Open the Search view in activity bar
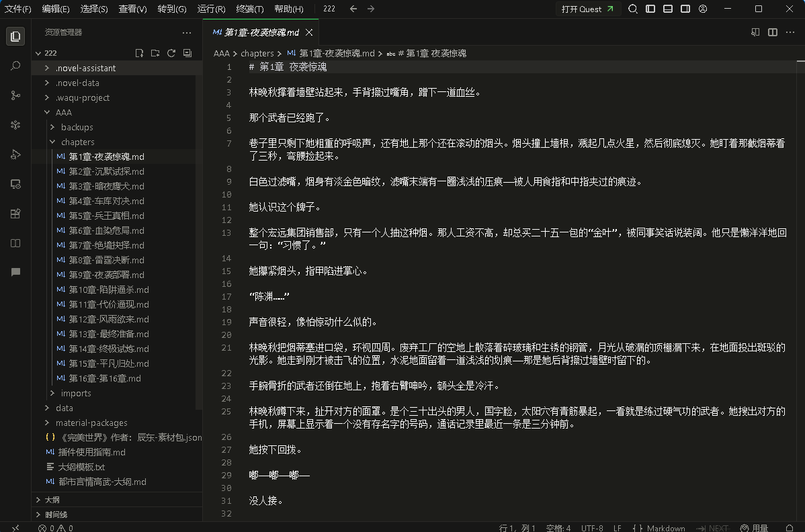The height and width of the screenshot is (532, 805). (x=15, y=66)
